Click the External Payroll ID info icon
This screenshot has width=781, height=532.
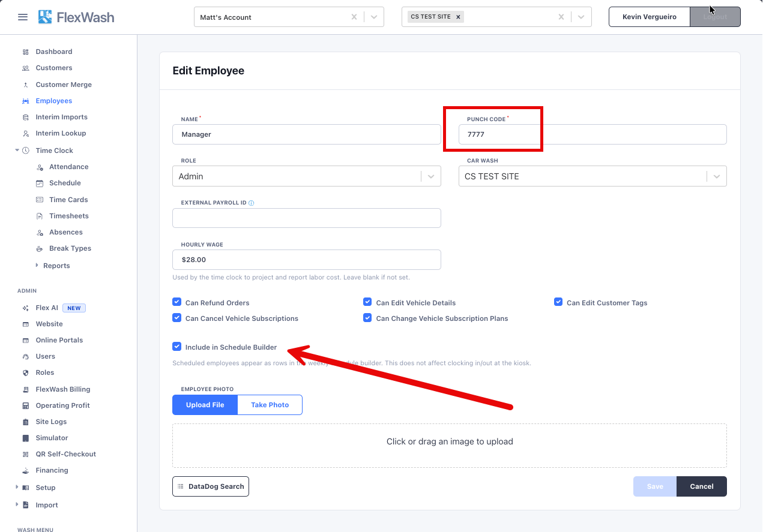coord(251,203)
